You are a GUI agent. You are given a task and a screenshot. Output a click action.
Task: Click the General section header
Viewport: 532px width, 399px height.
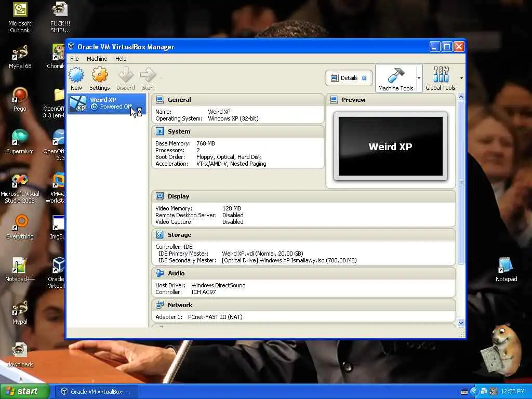(x=238, y=100)
